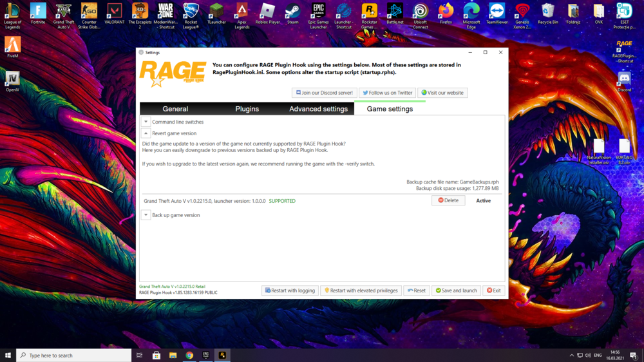The image size is (644, 362).
Task: Open ESET Protectie desktop icon
Action: [x=624, y=17]
